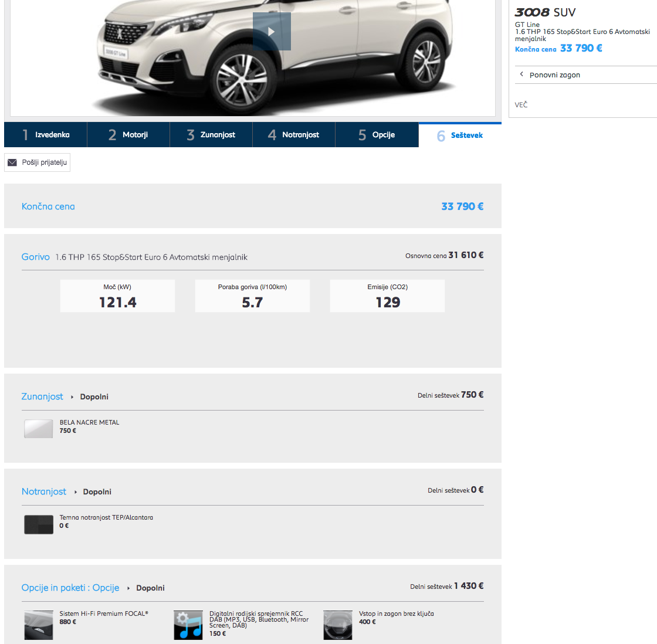Screen dimensions: 657x644
Task: Open the Notranjost section heading link
Action: pos(44,492)
